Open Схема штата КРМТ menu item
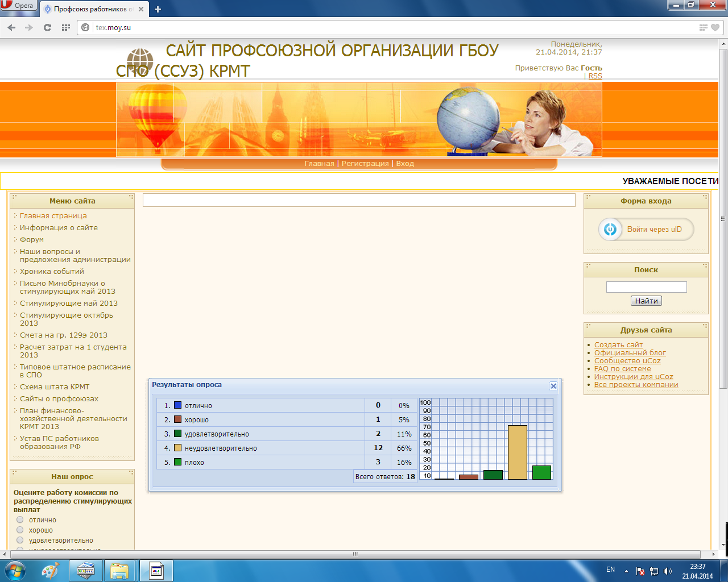The image size is (728, 582). pyautogui.click(x=55, y=387)
